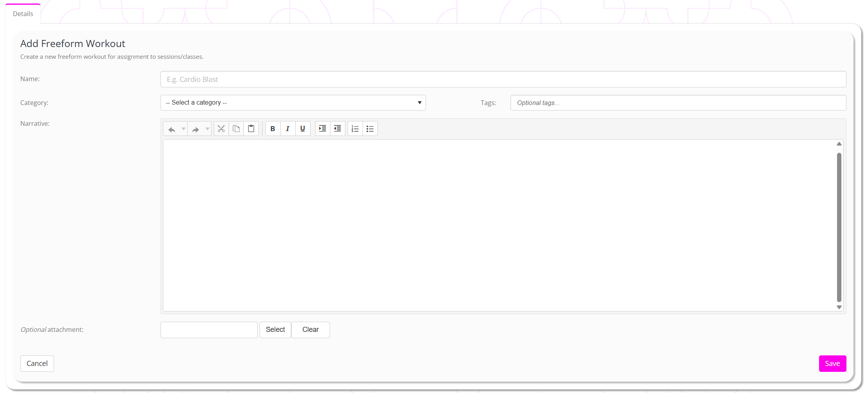Click the Paste clipboard icon
Screen dimensions: 868x393
pyautogui.click(x=251, y=129)
